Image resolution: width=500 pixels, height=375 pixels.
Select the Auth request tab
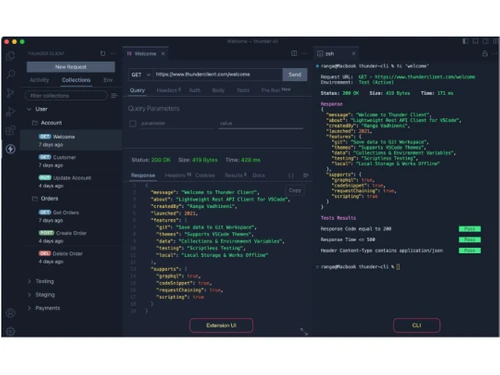coord(195,90)
